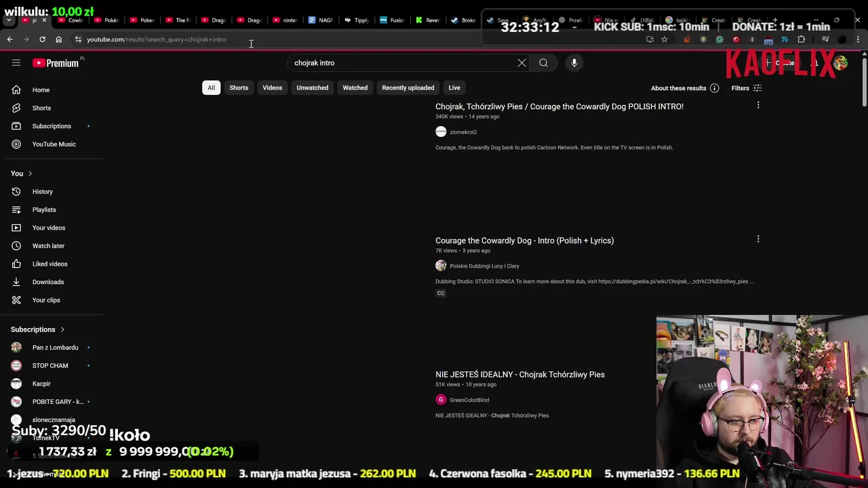Screen dimensions: 868x488
Task: Open NIE JESTEŚ IDEALNY video title
Action: (x=520, y=374)
